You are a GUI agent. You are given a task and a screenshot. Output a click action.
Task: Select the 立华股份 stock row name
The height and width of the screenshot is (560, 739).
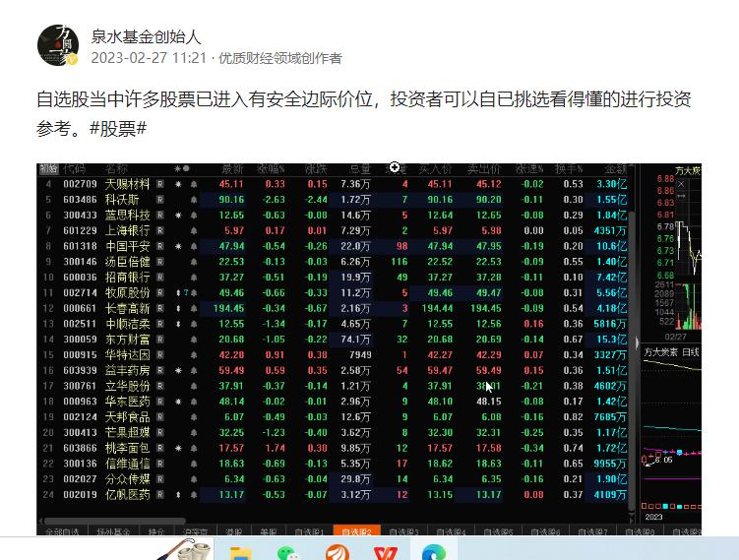click(x=127, y=387)
